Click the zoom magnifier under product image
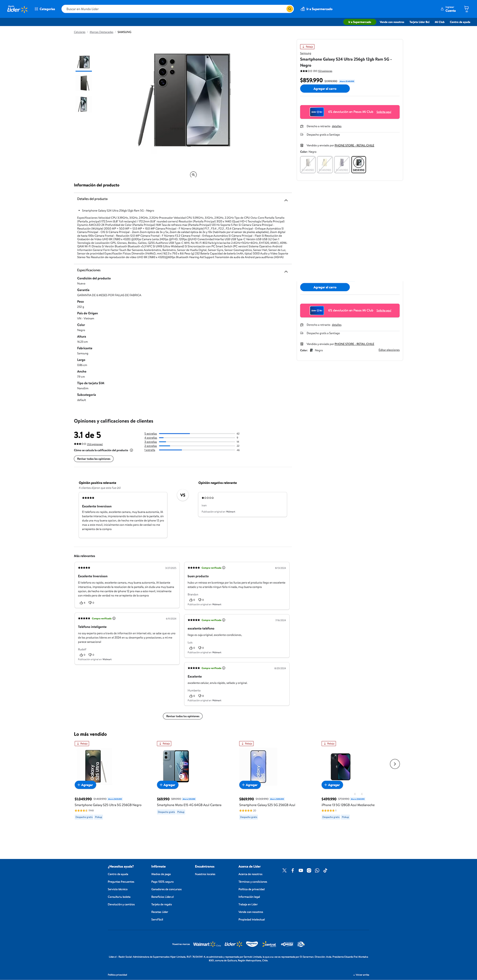Viewport: 477px width, 980px height. coord(193,175)
